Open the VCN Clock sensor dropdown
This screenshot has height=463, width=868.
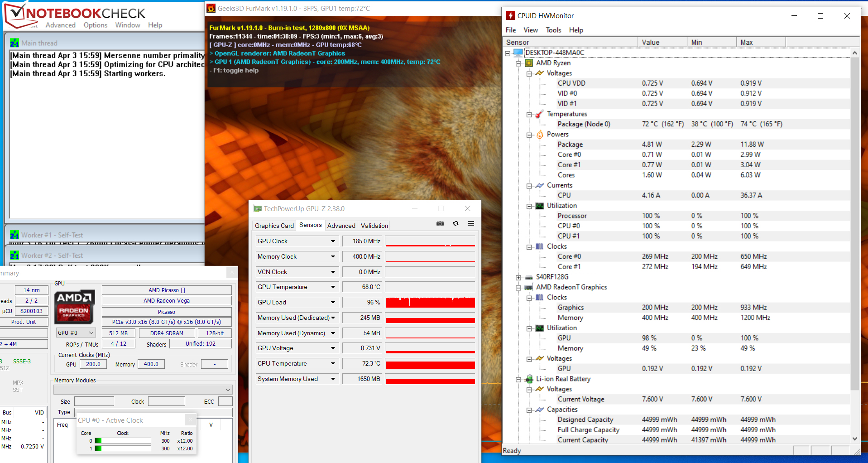[x=333, y=272]
